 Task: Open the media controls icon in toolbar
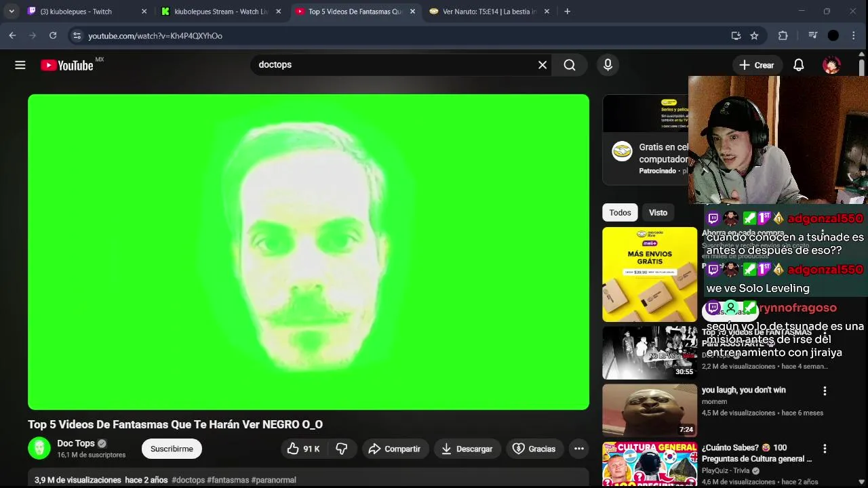813,36
